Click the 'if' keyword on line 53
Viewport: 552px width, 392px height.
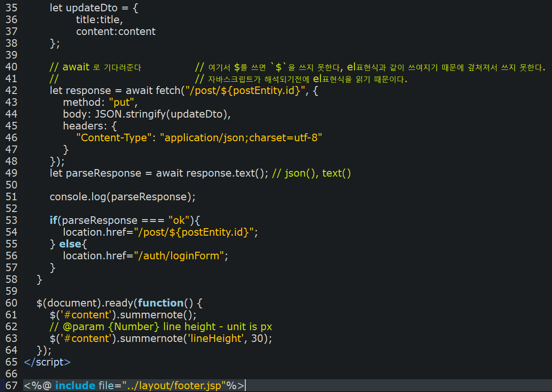[x=53, y=220]
